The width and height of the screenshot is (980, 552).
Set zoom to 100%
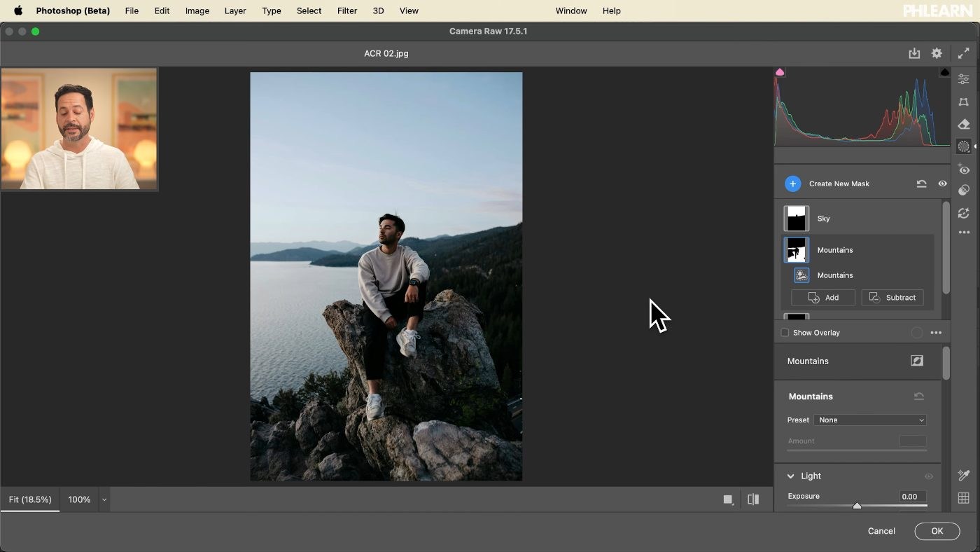click(x=79, y=499)
